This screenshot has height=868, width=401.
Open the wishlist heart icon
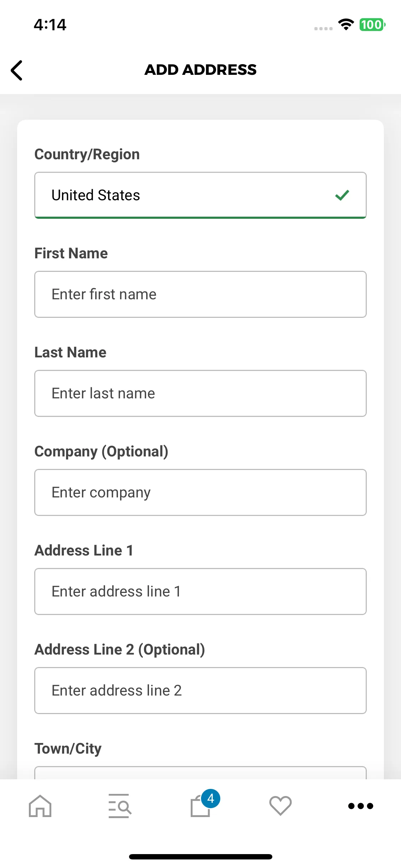281,806
